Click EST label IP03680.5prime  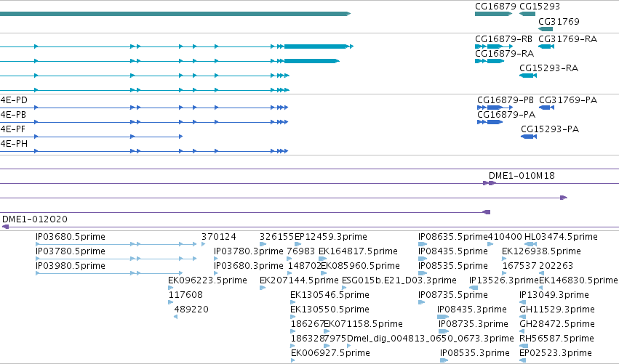(x=71, y=237)
